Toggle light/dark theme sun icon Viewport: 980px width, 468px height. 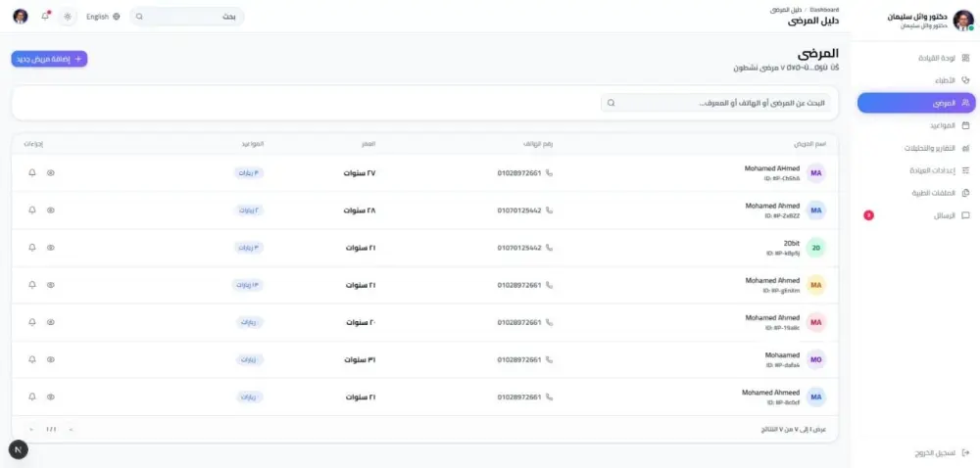[x=68, y=17]
